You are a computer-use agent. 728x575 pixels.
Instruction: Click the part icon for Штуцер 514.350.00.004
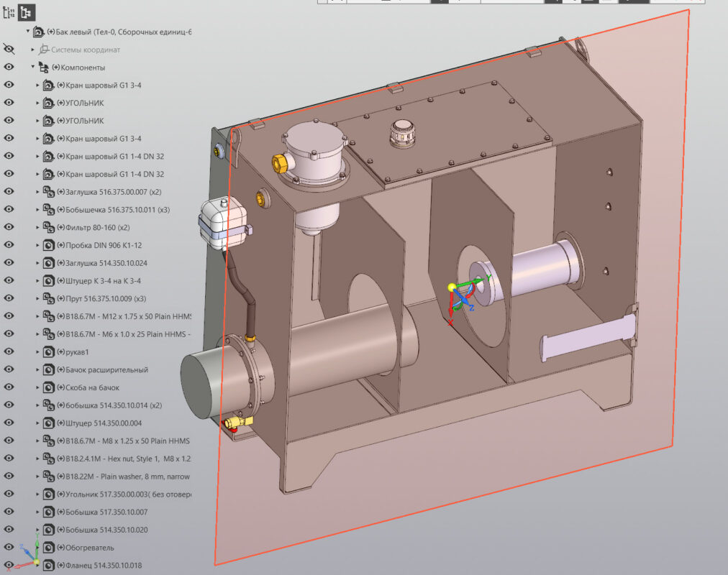49,423
